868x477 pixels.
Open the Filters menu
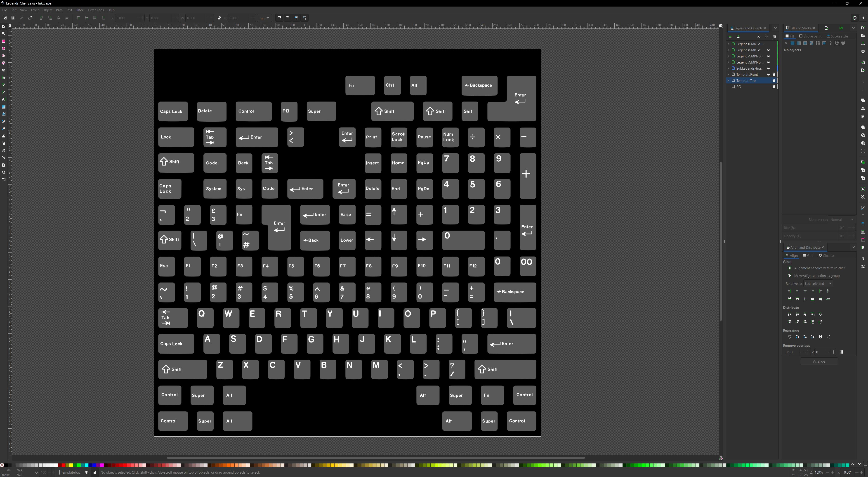(x=80, y=10)
